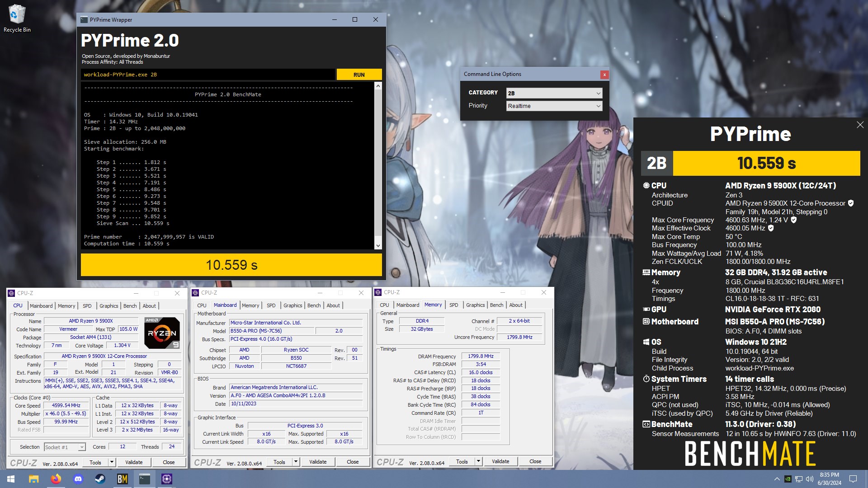Open Memory tab in first CPU-Z window

(x=66, y=306)
